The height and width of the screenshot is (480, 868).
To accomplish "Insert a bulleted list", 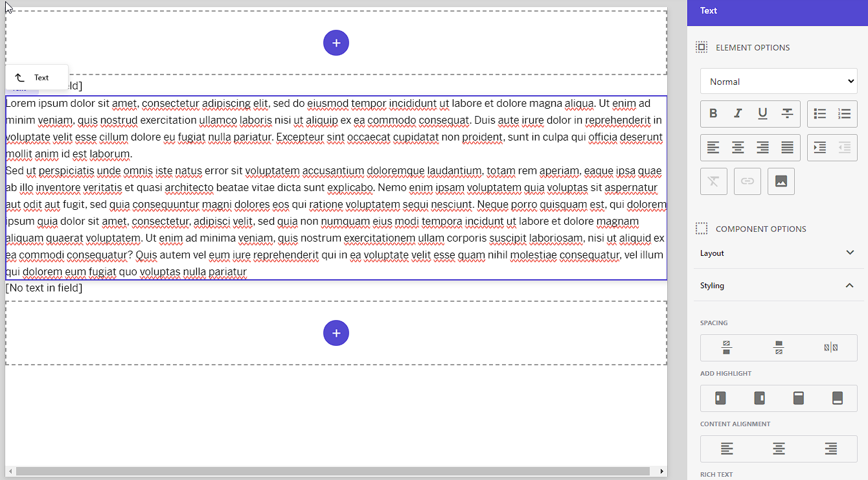I will click(820, 113).
